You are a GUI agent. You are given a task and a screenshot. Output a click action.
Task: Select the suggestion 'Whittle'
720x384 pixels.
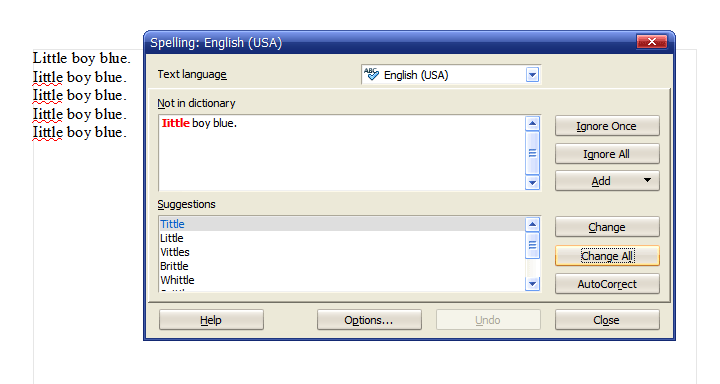click(342, 280)
